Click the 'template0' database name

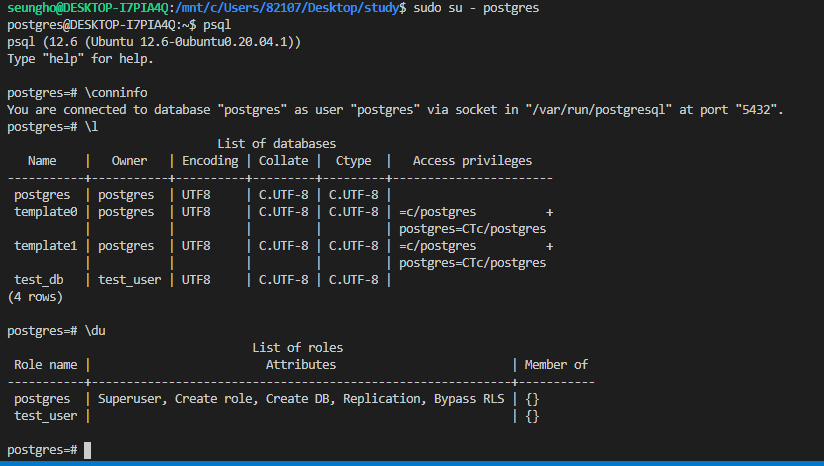pos(46,212)
